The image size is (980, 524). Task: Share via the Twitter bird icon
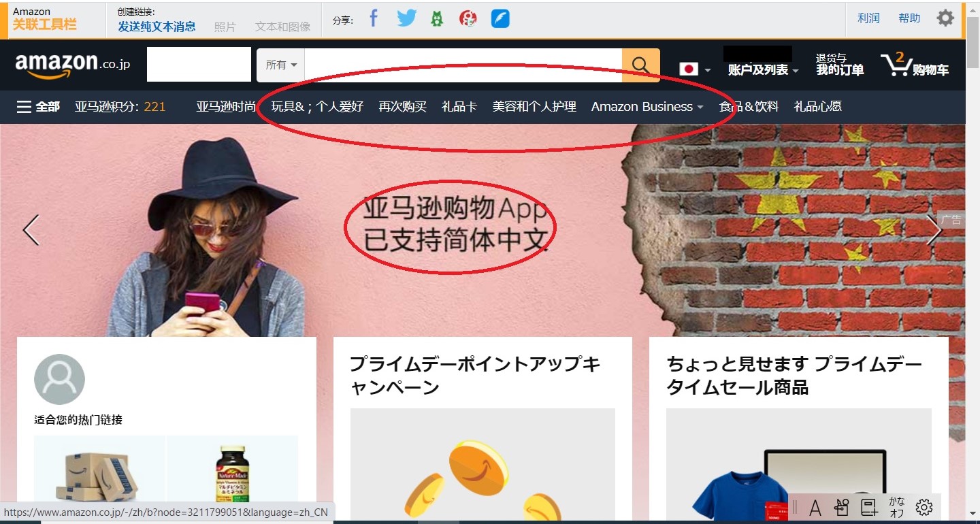(x=406, y=18)
